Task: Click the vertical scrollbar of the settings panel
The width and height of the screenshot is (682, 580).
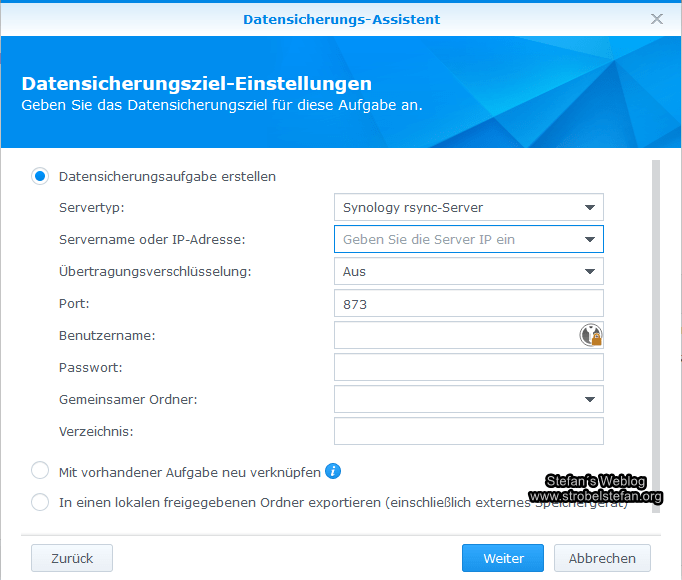Action: pyautogui.click(x=656, y=336)
